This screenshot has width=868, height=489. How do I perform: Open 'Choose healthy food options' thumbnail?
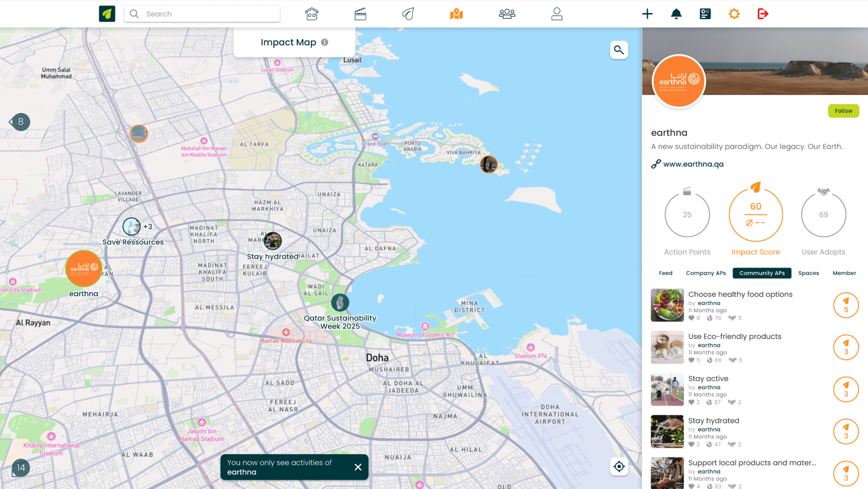pyautogui.click(x=667, y=305)
